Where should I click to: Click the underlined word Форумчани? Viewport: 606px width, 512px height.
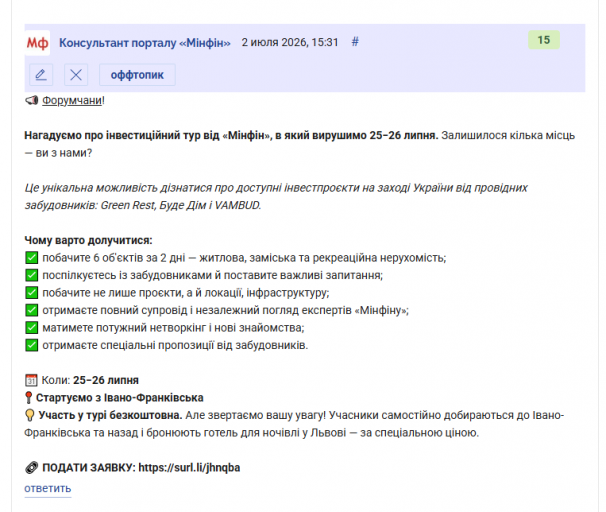click(x=72, y=100)
